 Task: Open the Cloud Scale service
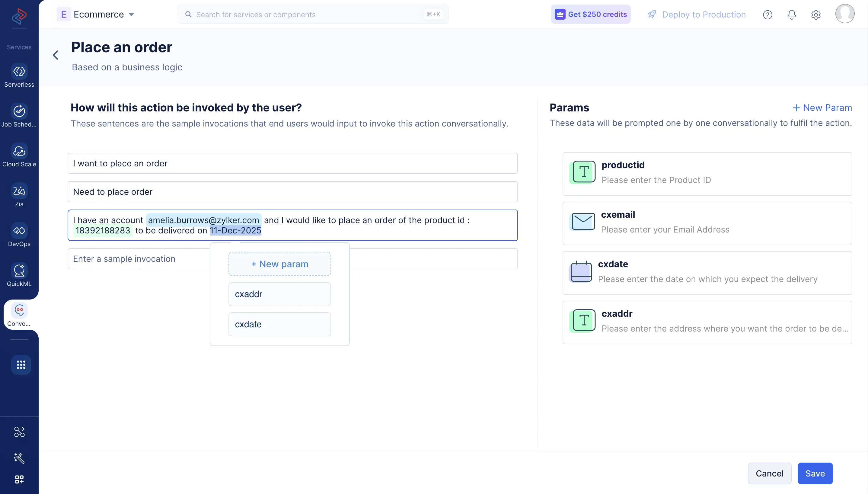19,151
